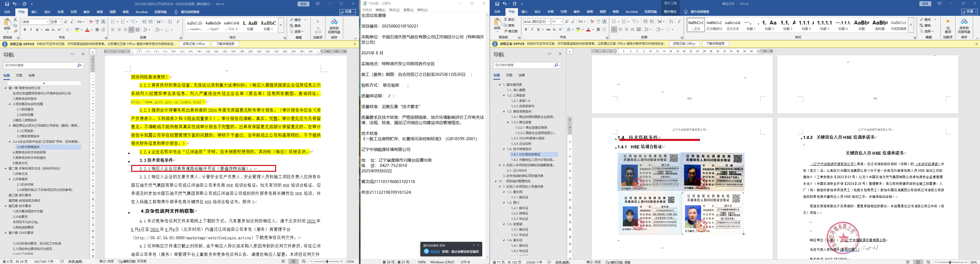Justify text in right Word ribbon

pos(633,30)
